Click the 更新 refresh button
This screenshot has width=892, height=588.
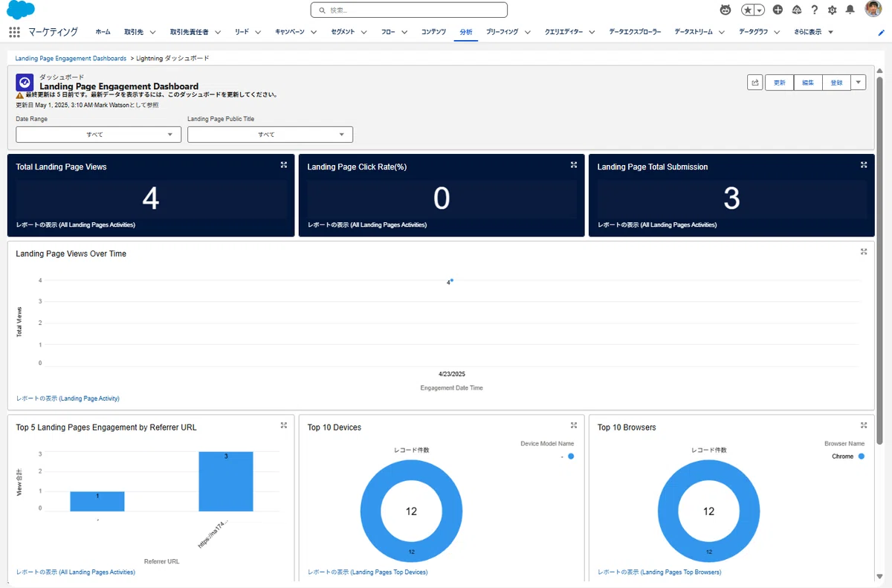(x=779, y=83)
